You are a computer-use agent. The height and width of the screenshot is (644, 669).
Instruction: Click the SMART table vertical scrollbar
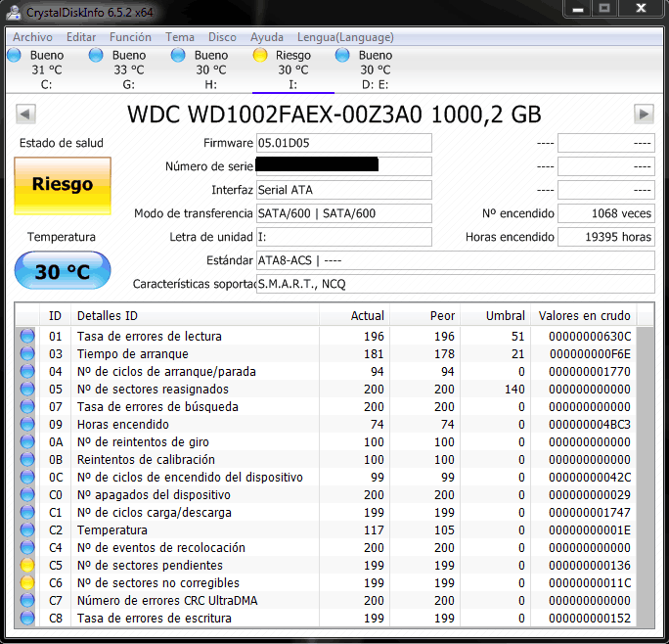pyautogui.click(x=645, y=477)
